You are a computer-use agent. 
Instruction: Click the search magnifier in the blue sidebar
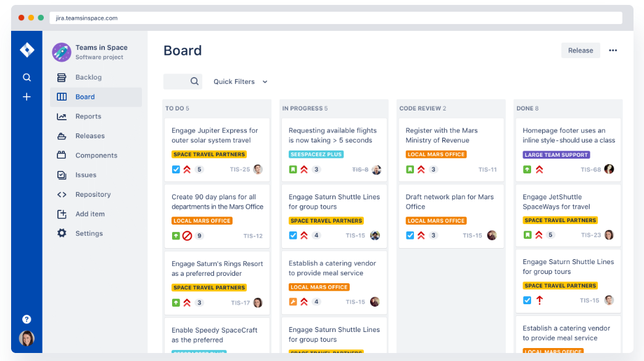27,77
